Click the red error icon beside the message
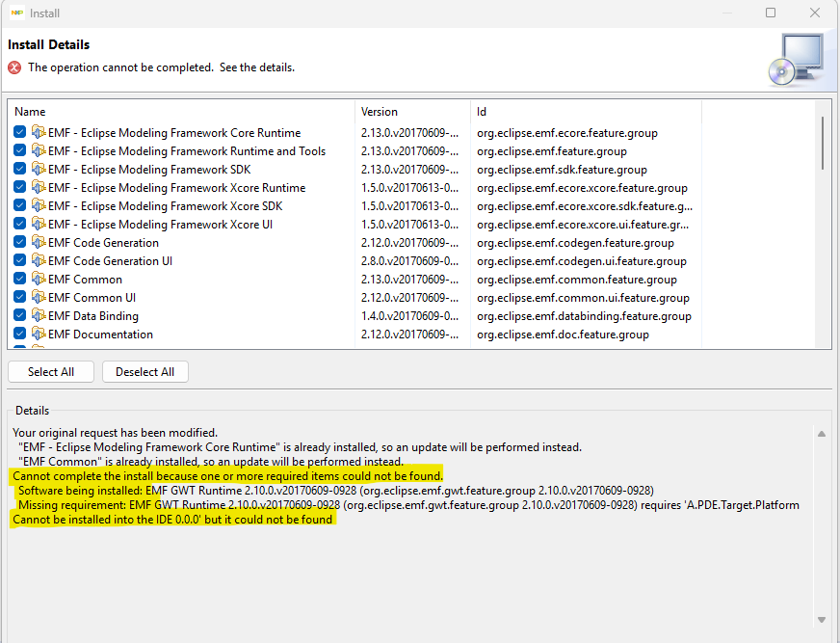The image size is (840, 643). [13, 67]
